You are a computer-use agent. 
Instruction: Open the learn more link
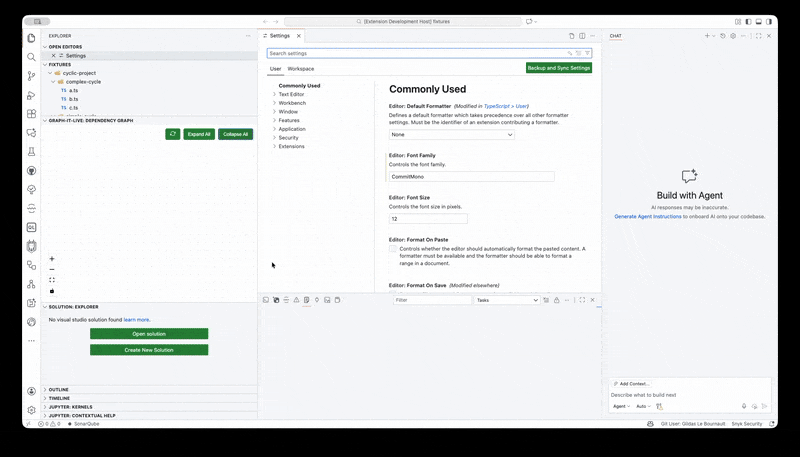point(136,320)
